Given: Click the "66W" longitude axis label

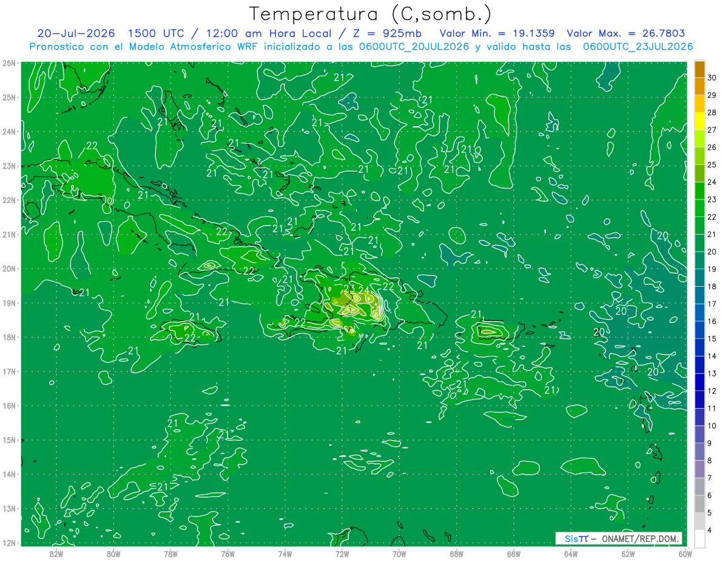Looking at the screenshot, I should pos(514,554).
